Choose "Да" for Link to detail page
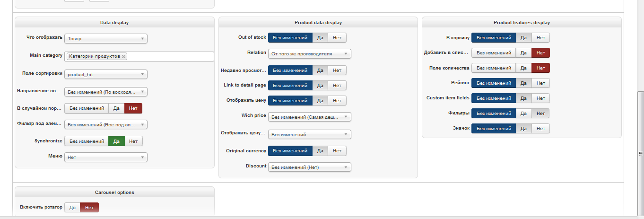644x219 pixels. click(x=320, y=86)
